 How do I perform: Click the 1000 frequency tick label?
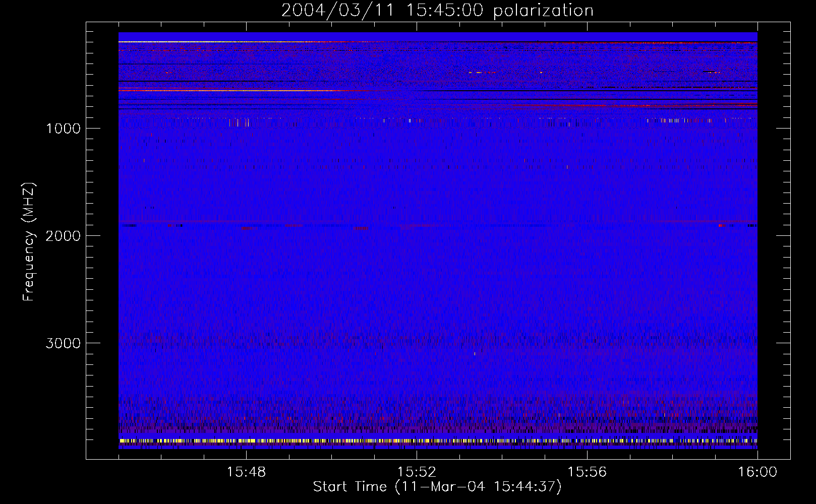63,129
